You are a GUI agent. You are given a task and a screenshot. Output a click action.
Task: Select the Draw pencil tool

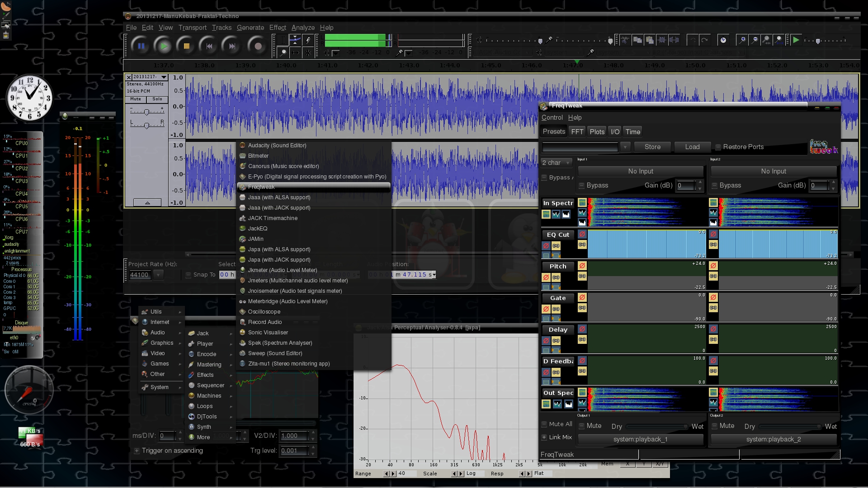tap(308, 40)
